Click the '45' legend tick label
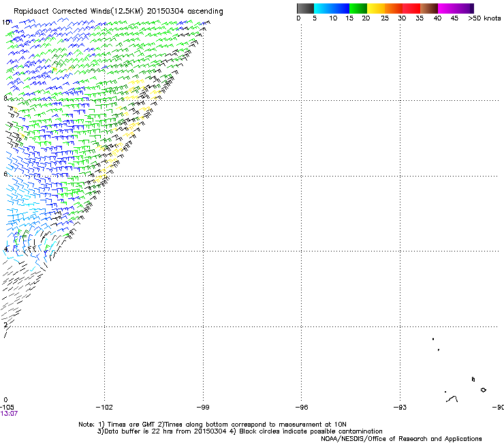This screenshot has height=443, width=504. point(454,18)
